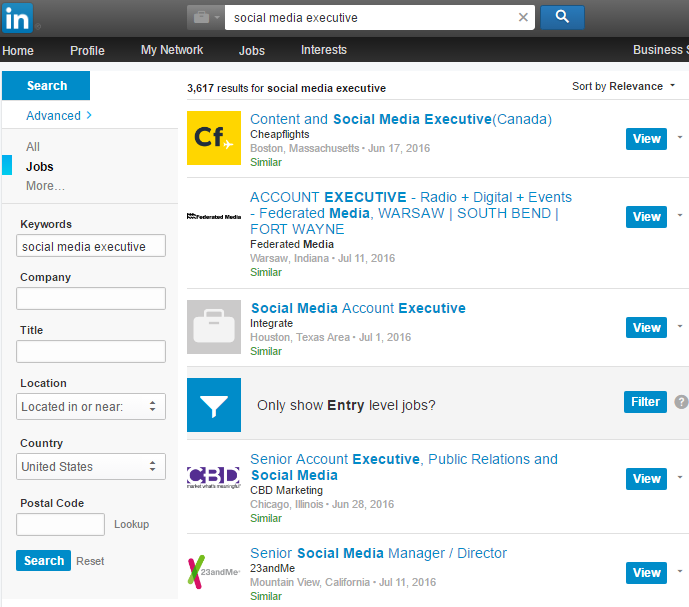
Task: Select the Jobs filter in the sidebar
Action: [40, 167]
